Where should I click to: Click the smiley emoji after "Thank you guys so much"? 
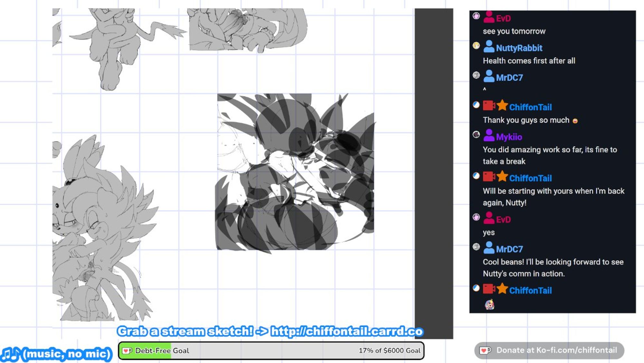[575, 121]
